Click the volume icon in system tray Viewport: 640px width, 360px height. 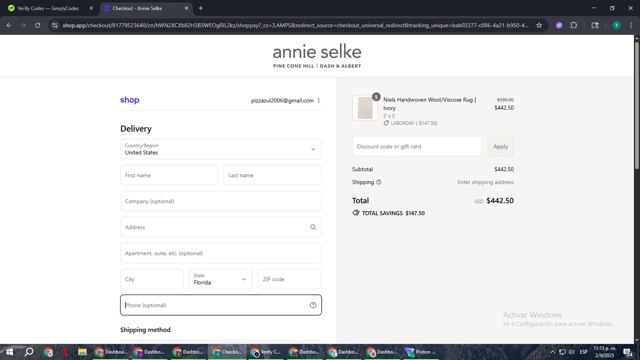(x=571, y=352)
